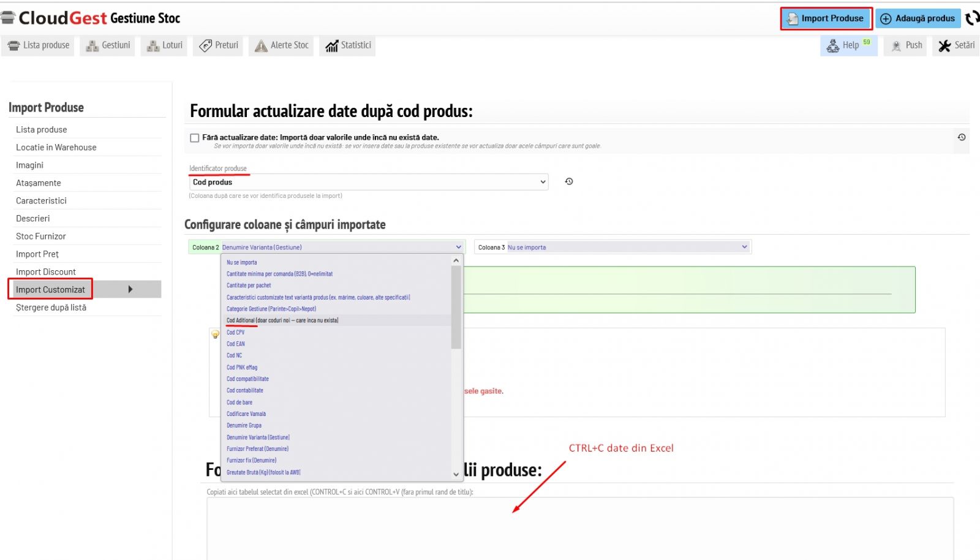The height and width of the screenshot is (560, 980).
Task: Click the Excel paste text area
Action: tap(579, 528)
